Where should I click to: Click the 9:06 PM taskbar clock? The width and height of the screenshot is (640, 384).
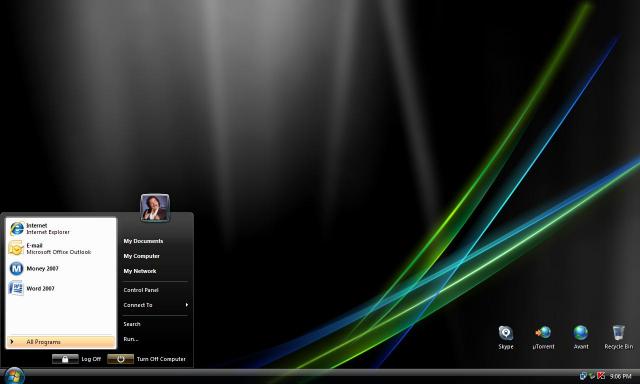pos(620,376)
